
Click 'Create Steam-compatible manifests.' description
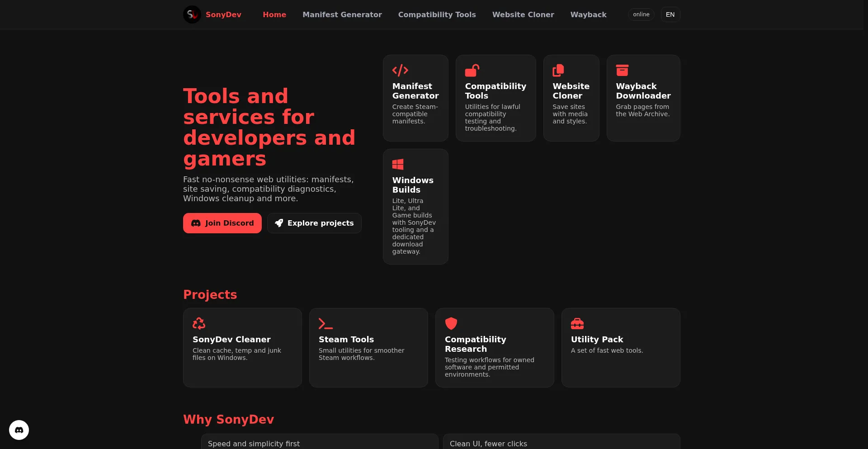click(415, 114)
